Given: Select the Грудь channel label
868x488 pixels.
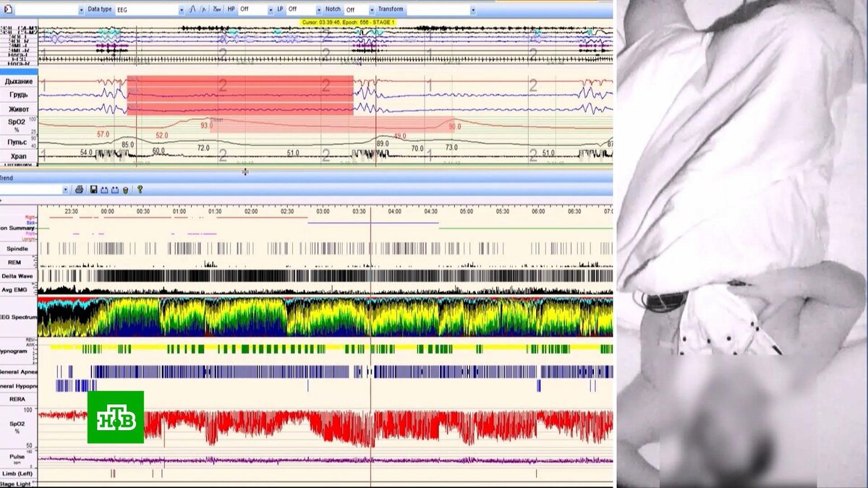Looking at the screenshot, I should pyautogui.click(x=19, y=95).
